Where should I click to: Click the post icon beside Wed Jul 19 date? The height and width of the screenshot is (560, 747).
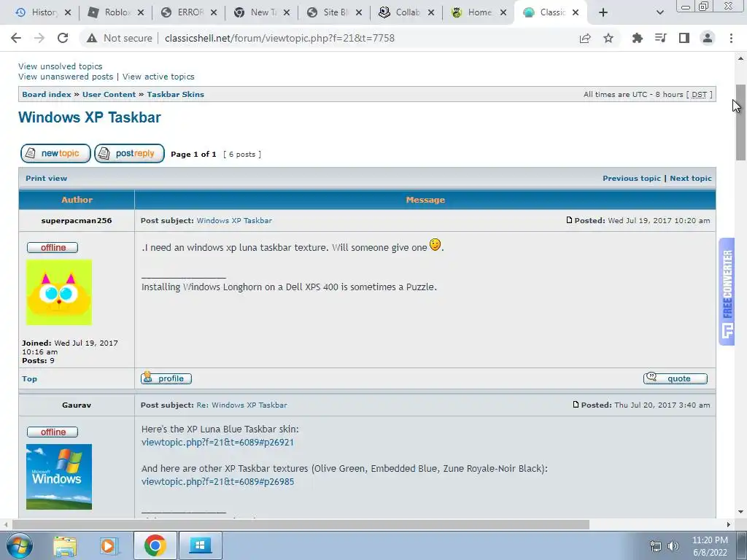point(569,220)
